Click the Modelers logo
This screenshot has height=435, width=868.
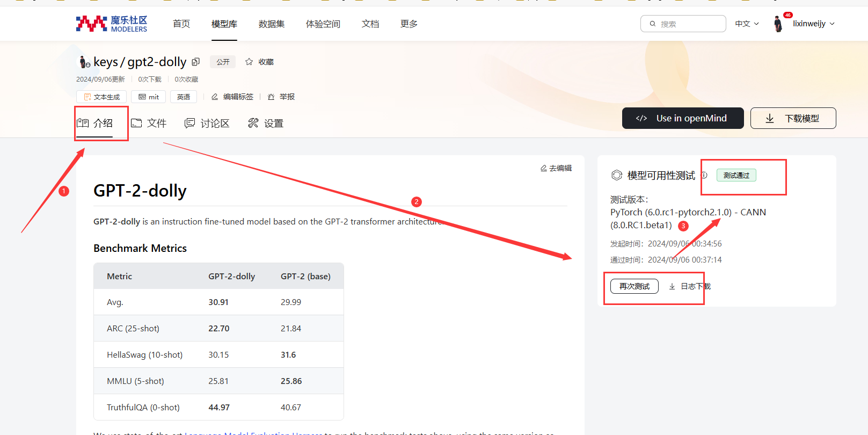(112, 24)
